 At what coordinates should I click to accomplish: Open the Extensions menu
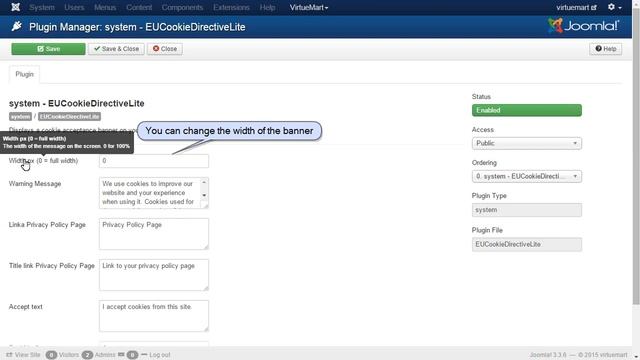pos(231,7)
